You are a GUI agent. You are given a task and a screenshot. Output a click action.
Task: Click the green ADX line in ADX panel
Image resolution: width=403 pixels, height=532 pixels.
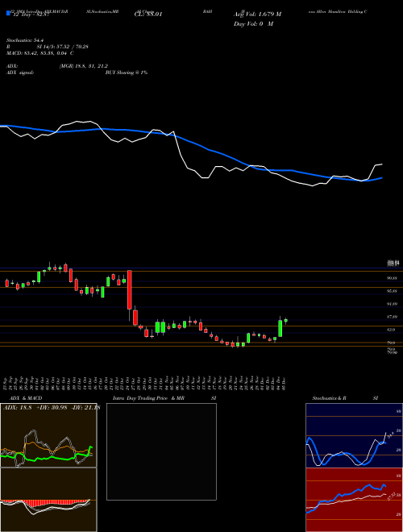pyautogui.click(x=44, y=458)
